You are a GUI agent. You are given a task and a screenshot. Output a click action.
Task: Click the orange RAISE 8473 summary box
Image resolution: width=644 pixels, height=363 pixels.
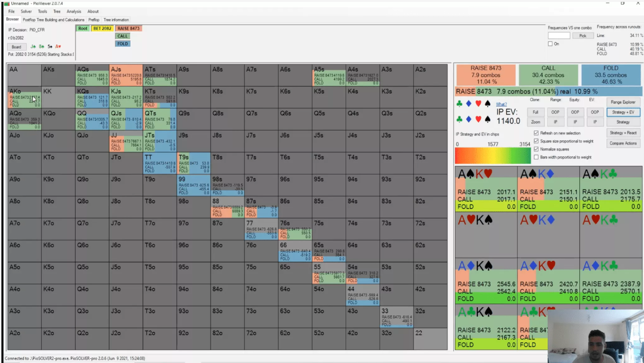tap(485, 75)
